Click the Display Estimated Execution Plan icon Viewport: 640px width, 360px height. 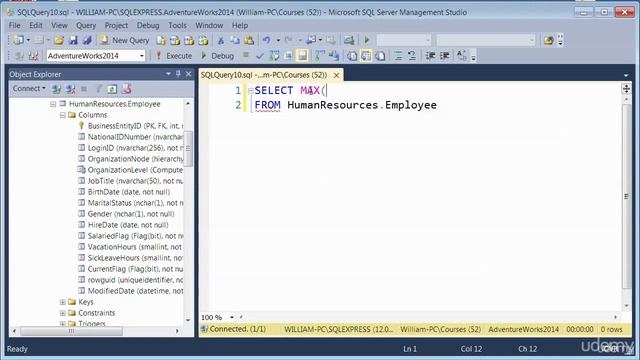point(274,56)
